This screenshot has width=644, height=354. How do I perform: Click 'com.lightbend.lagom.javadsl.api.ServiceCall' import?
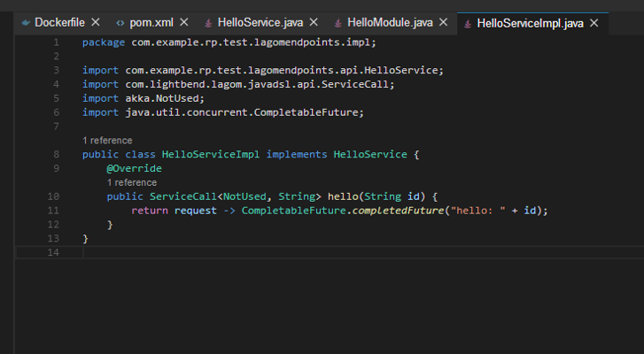click(x=257, y=84)
